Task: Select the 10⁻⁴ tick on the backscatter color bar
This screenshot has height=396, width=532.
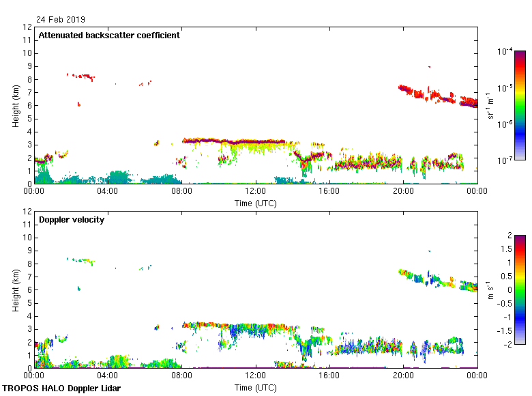Action: click(x=505, y=52)
